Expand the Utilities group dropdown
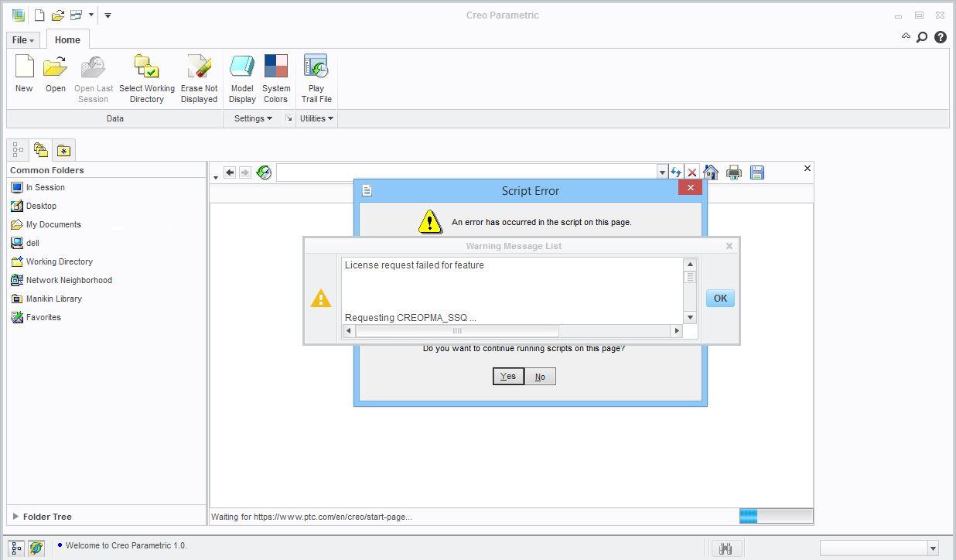This screenshot has height=560, width=956. coord(316,118)
